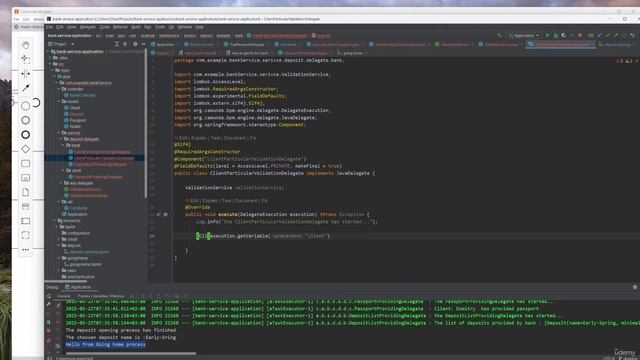Open the Application run configuration dropdown
The image size is (640, 360).
coord(524,36)
